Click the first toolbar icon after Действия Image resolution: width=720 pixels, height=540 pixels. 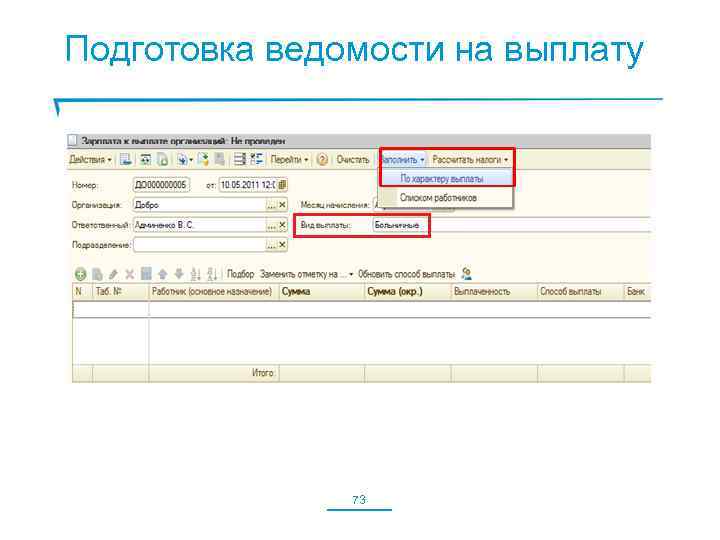point(125,159)
